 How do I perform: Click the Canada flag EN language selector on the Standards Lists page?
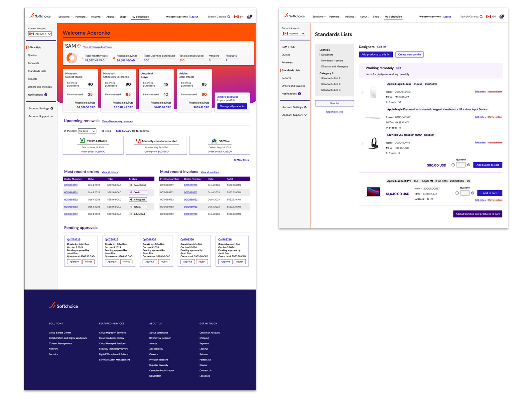click(x=491, y=17)
